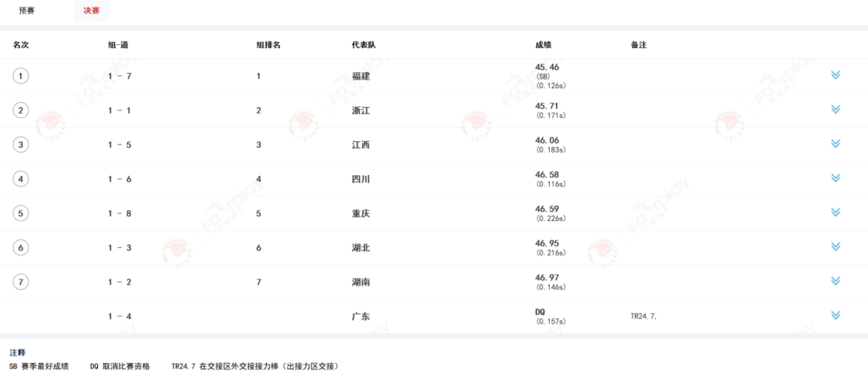Click lane cell 1 - 8
Viewport: 868px width, 375px height.
[x=120, y=214]
